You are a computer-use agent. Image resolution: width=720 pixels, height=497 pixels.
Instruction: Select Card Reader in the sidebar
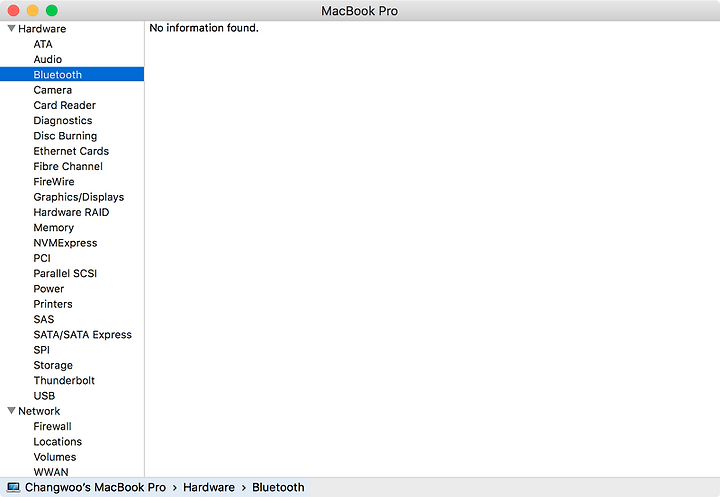(65, 105)
